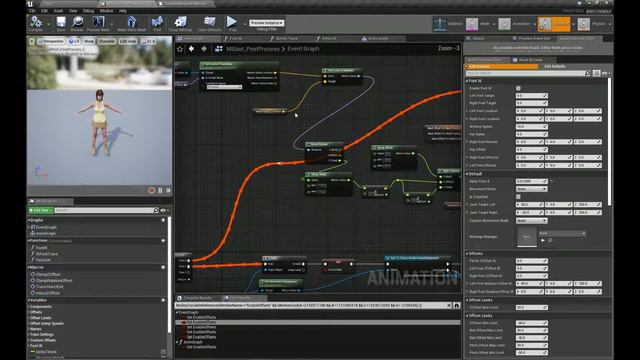This screenshot has width=640, height=360.
Task: Collapse the Graphs section
Action: [29, 220]
